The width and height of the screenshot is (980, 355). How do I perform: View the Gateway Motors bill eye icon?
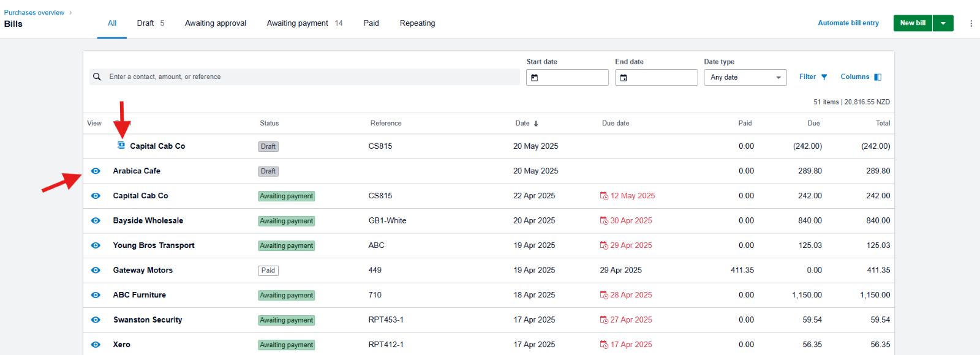click(96, 270)
